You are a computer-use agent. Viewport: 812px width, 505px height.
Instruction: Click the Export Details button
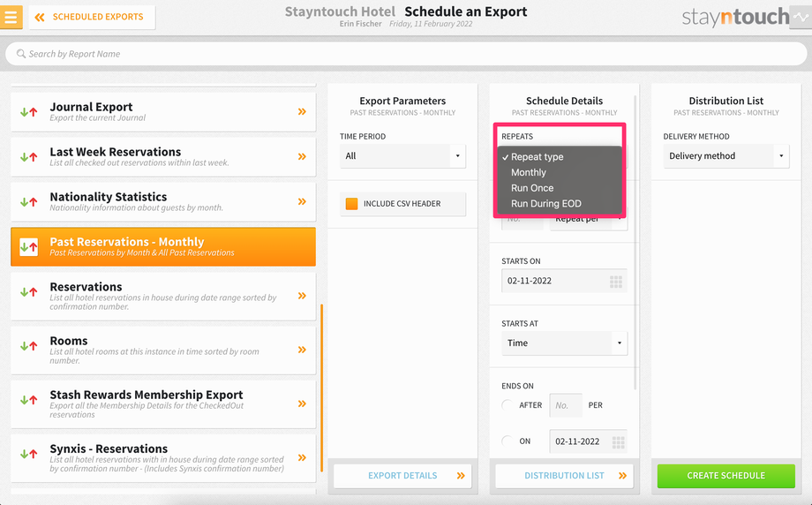[x=402, y=476]
